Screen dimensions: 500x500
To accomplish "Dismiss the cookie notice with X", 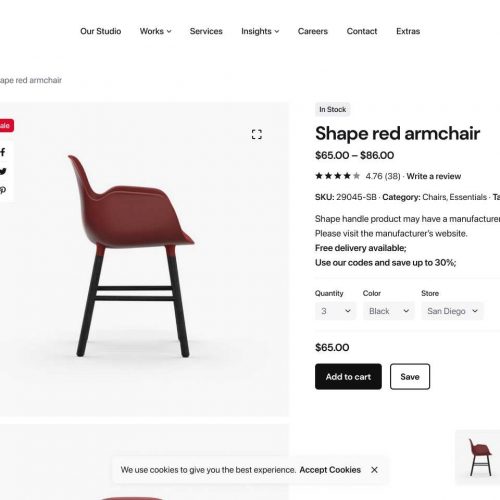I will click(x=374, y=470).
